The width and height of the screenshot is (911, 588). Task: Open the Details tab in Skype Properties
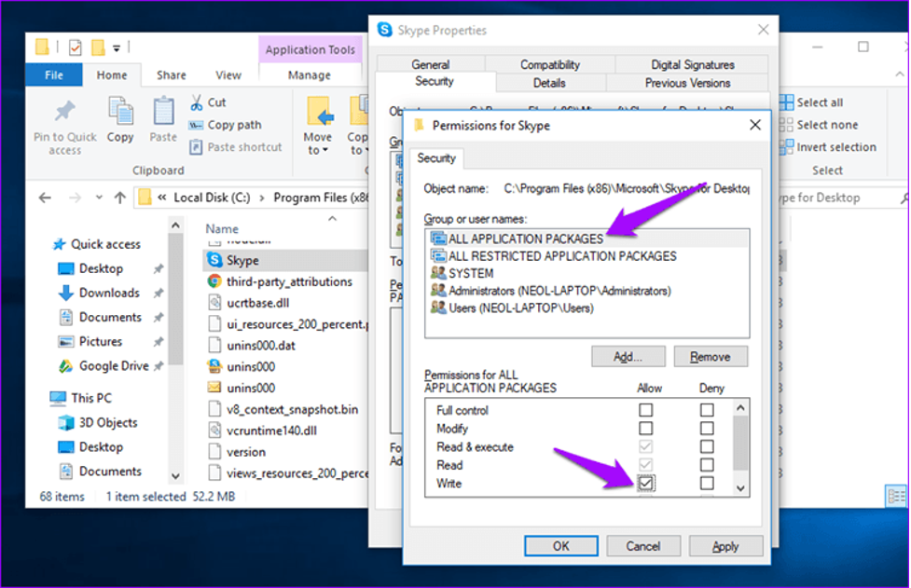tap(549, 83)
